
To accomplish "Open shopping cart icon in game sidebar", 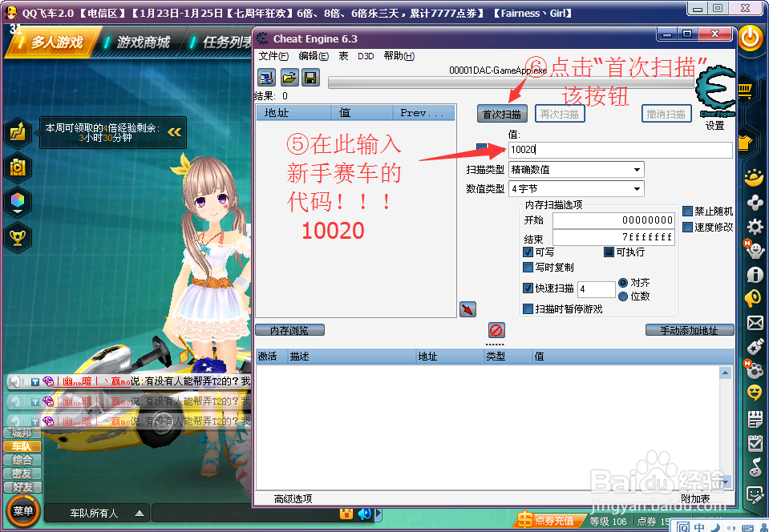I will click(x=746, y=91).
